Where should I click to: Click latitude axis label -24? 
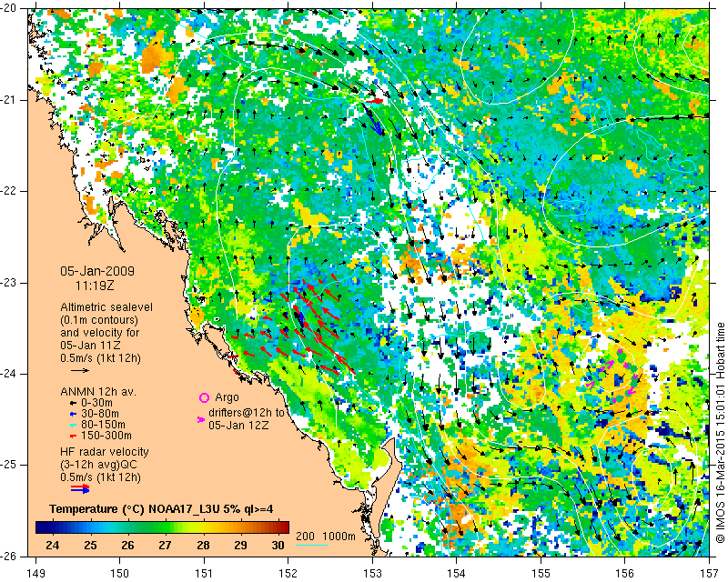click(10, 374)
